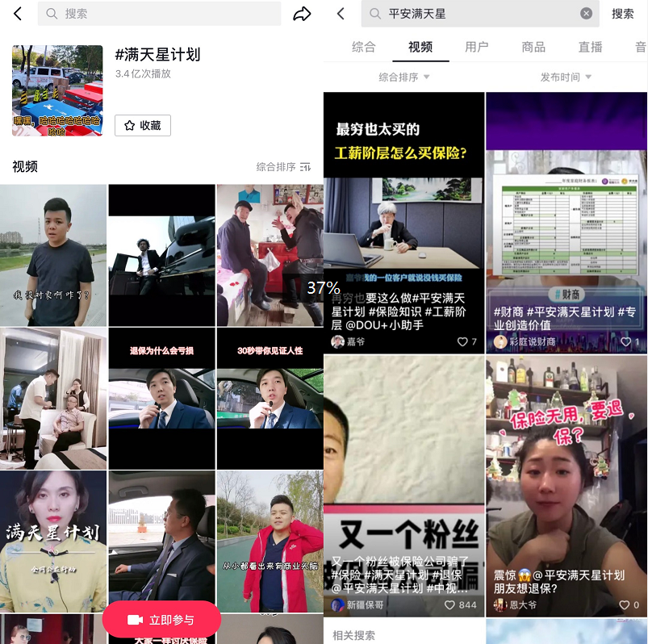The height and width of the screenshot is (644, 648).
Task: Tap 恩大爷 author avatar
Action: click(500, 604)
